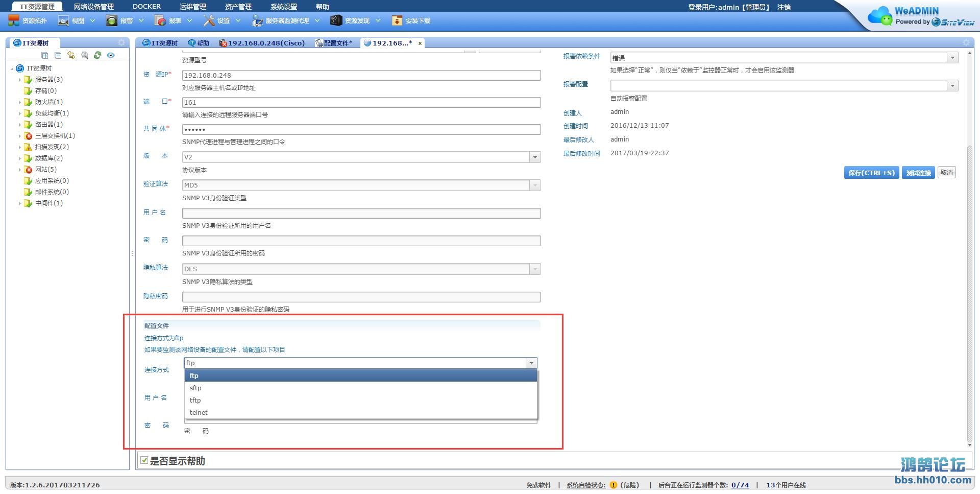Click the gear icon at the right end of the tab bar
Image resolution: width=980 pixels, height=494 pixels.
pos(966,43)
